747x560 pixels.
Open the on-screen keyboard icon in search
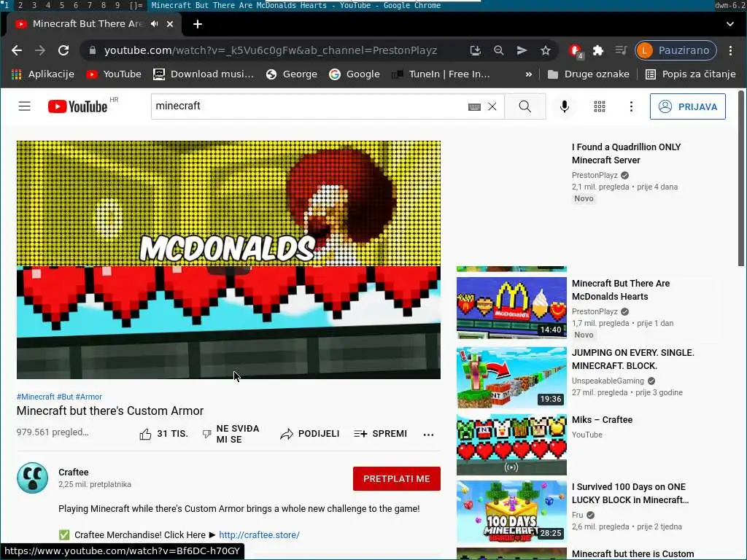[x=474, y=106]
